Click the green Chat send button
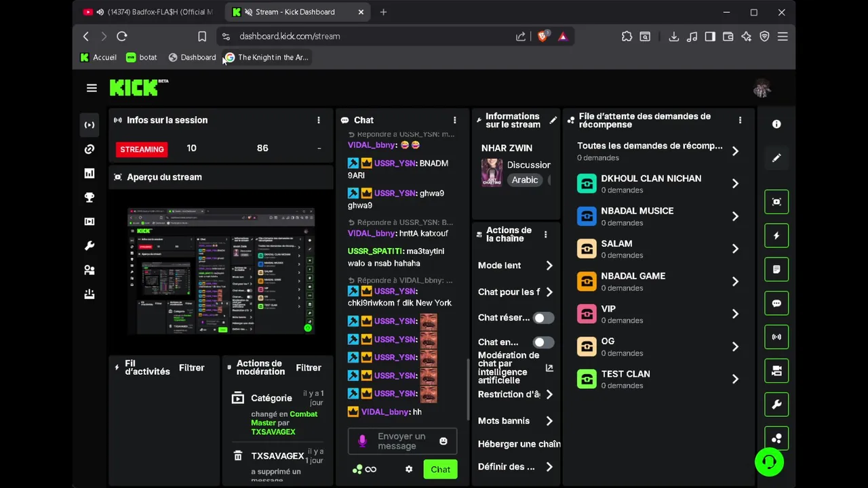The width and height of the screenshot is (868, 488). (x=440, y=469)
